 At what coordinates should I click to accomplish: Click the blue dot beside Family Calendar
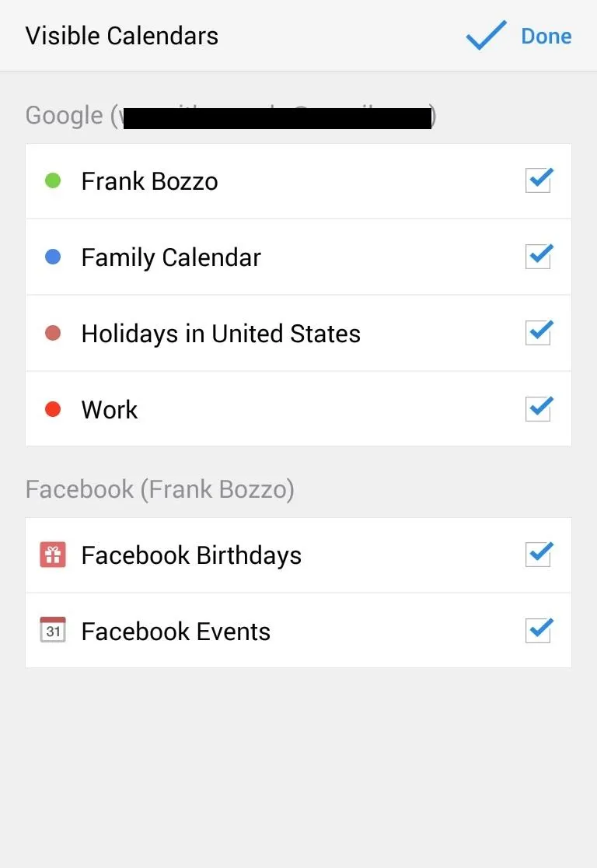(53, 257)
